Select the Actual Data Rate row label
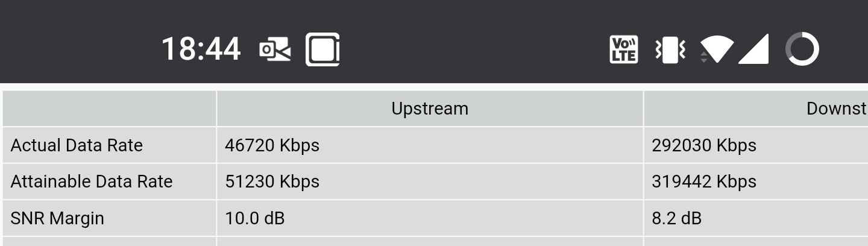Screen dimensions: 868x246 77,145
